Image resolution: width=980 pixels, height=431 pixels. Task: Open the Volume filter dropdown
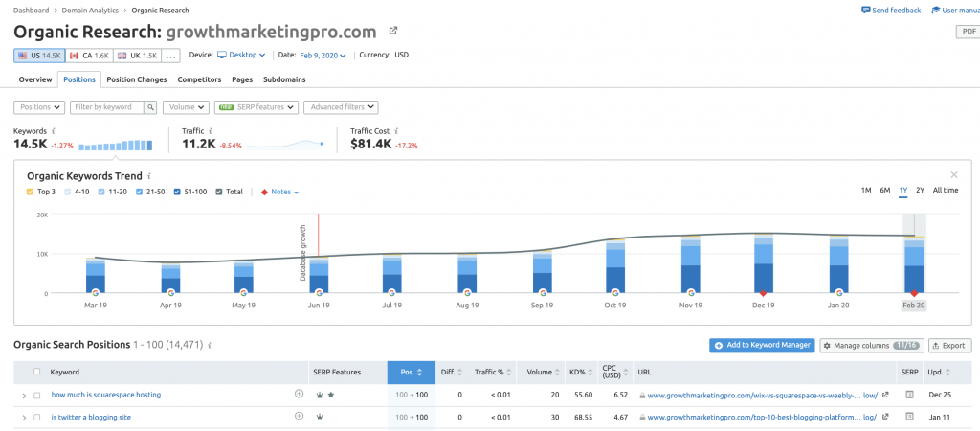click(187, 107)
